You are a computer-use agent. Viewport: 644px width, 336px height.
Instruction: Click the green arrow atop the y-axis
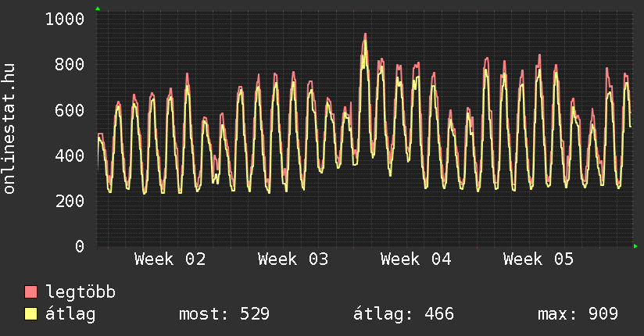97,9
